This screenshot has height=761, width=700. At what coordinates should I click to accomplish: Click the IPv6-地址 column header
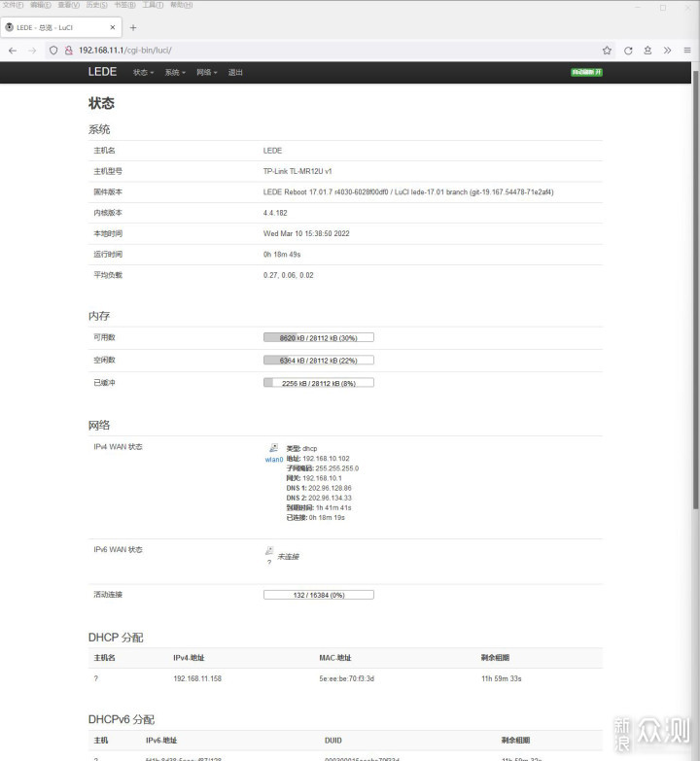(161, 741)
